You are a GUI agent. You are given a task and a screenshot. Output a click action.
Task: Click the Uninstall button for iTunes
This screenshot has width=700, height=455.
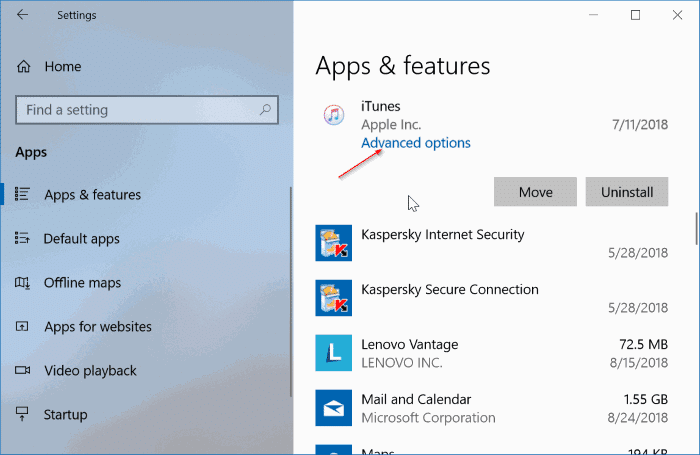pos(627,192)
